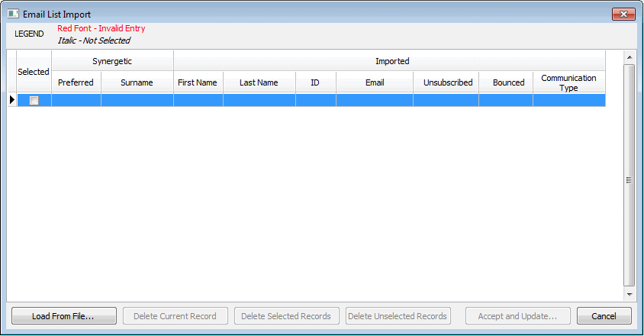Click the empty Last Name cell in the first row
Screen dimensions: 644x336
point(259,100)
